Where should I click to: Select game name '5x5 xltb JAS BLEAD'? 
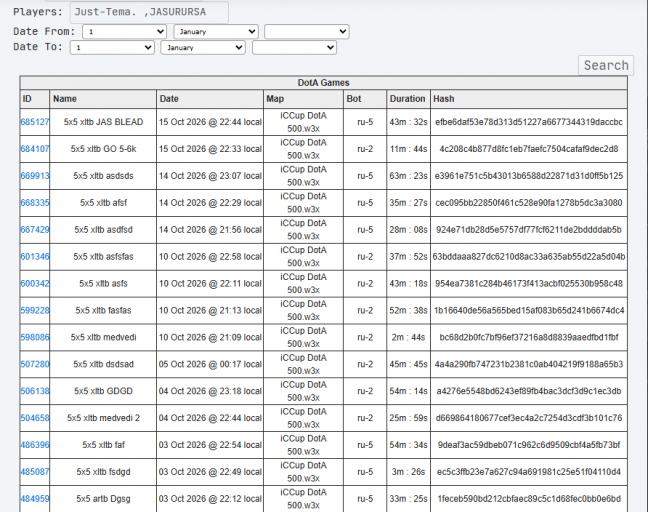[103, 122]
